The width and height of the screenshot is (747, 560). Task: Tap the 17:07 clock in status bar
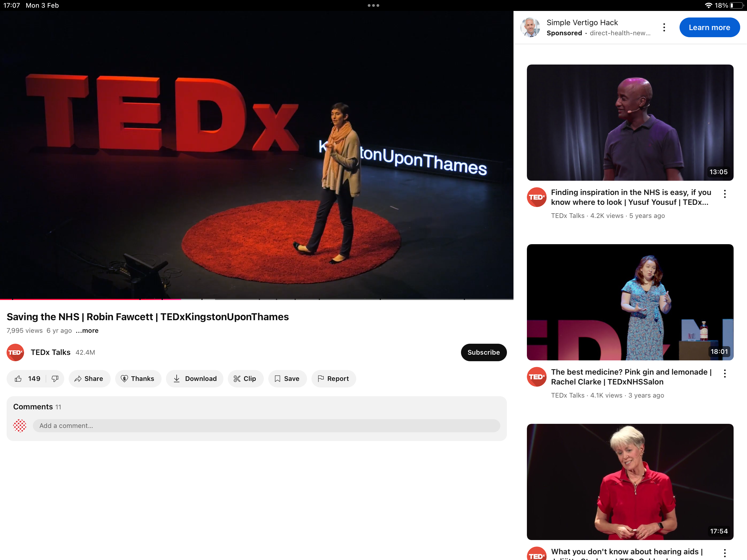[12, 5]
